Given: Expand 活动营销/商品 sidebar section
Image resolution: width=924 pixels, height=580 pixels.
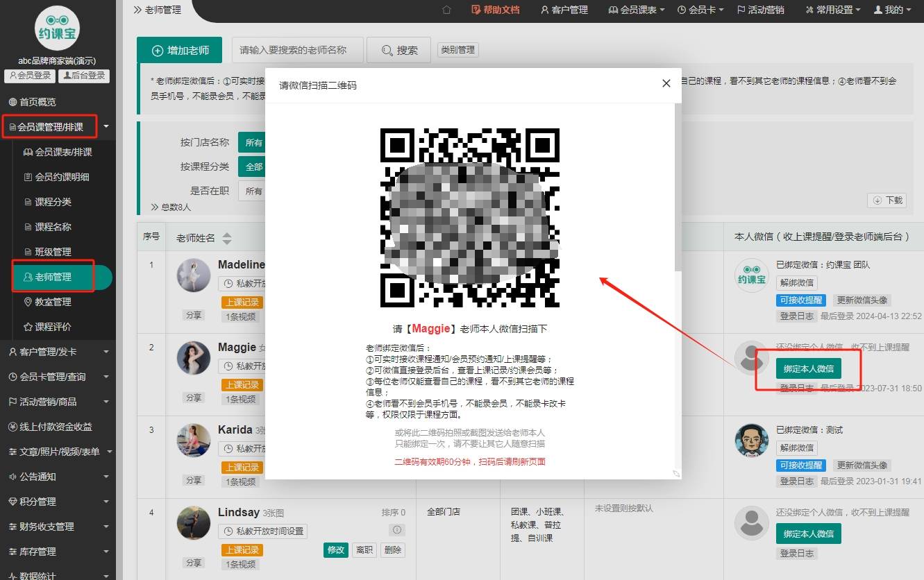Looking at the screenshot, I should pos(58,402).
